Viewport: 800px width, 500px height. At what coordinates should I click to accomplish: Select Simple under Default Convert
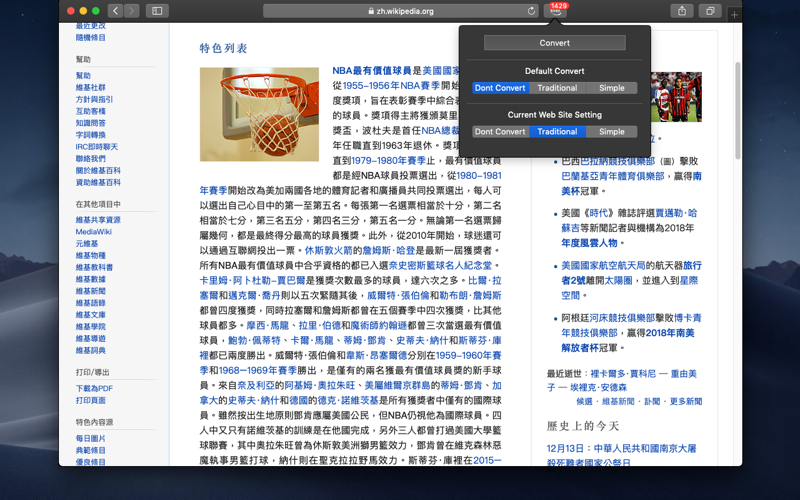[611, 88]
